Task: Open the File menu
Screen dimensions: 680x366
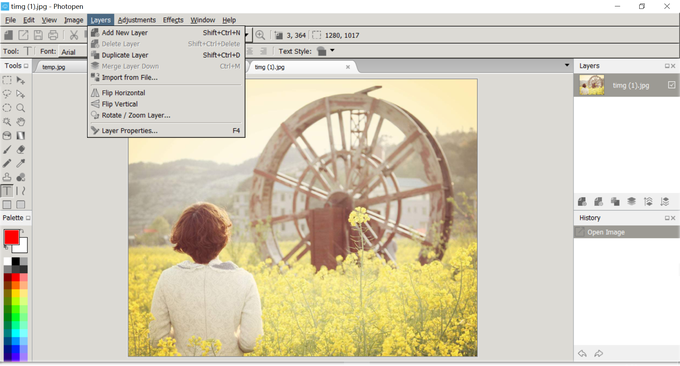Action: pos(10,20)
